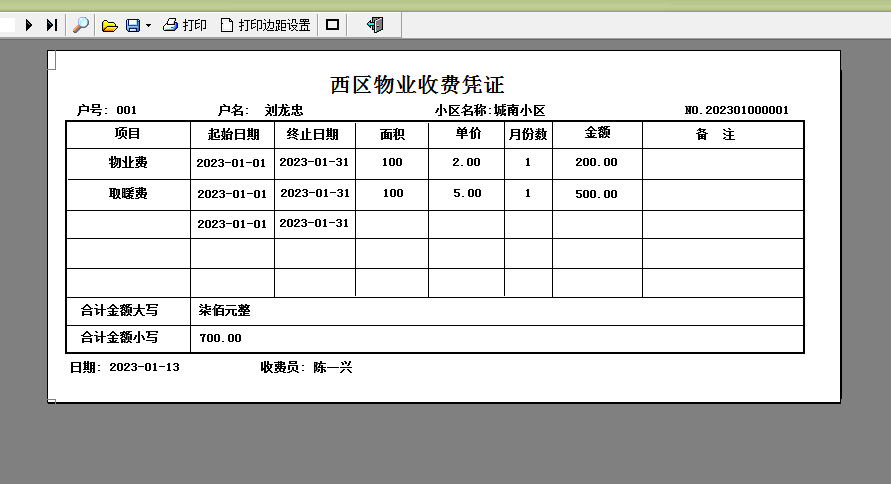
Task: Select 取暖费 month count 1
Action: 528,193
